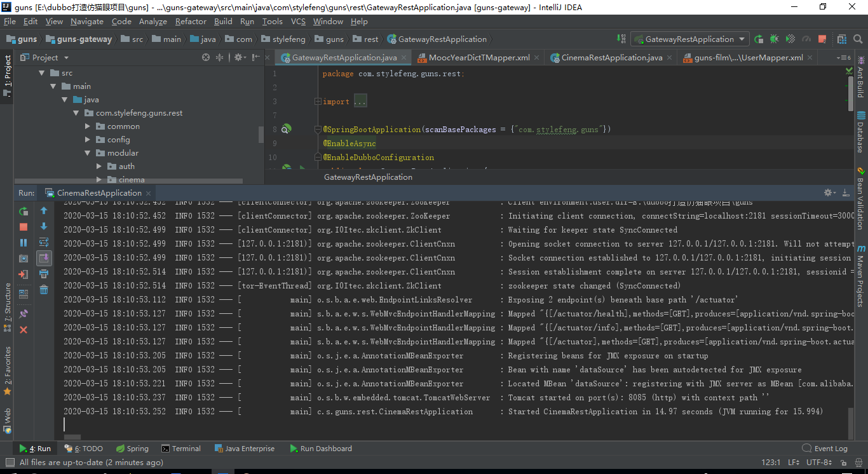Pause output in Run panel
This screenshot has height=474, width=868.
(x=24, y=243)
